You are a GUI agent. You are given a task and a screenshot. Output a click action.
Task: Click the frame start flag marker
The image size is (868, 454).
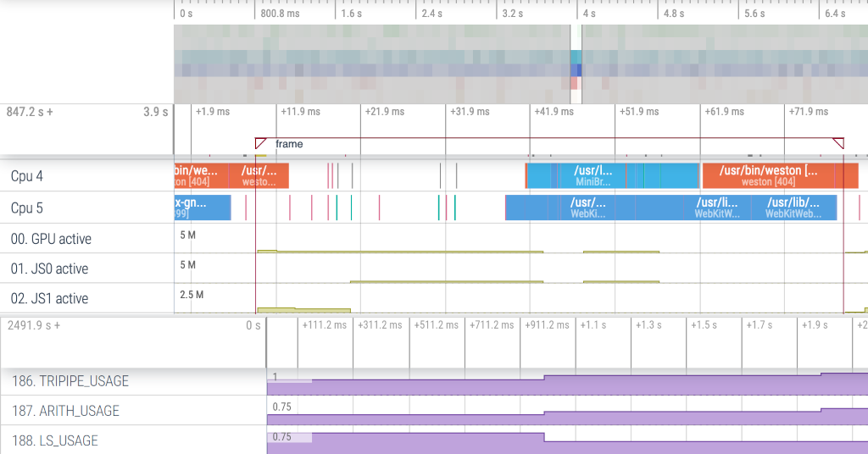[x=259, y=144]
